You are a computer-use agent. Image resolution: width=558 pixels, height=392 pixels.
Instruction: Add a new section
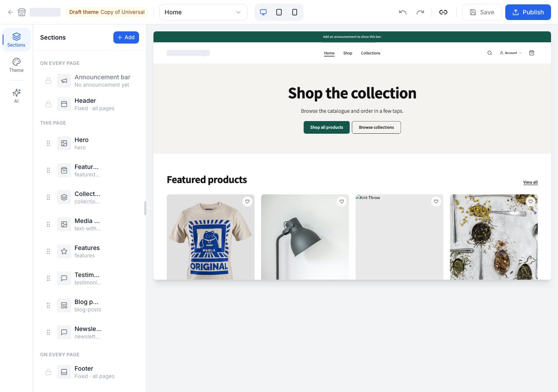click(126, 37)
